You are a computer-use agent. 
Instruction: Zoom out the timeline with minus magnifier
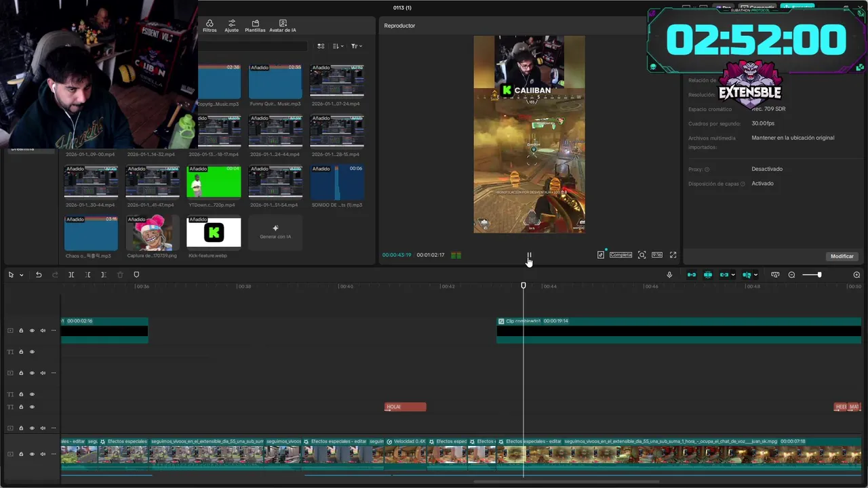click(x=791, y=274)
